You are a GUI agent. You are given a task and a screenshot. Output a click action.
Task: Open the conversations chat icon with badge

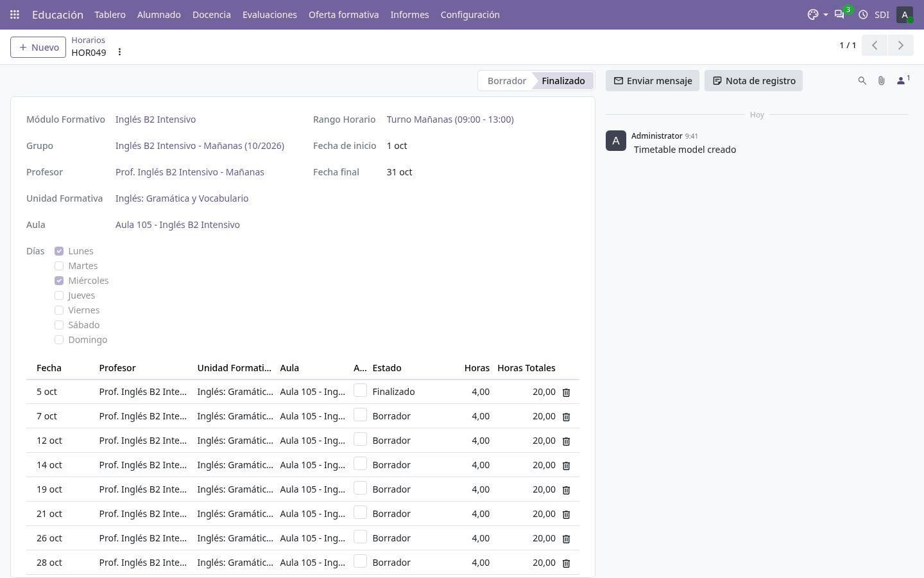(839, 14)
